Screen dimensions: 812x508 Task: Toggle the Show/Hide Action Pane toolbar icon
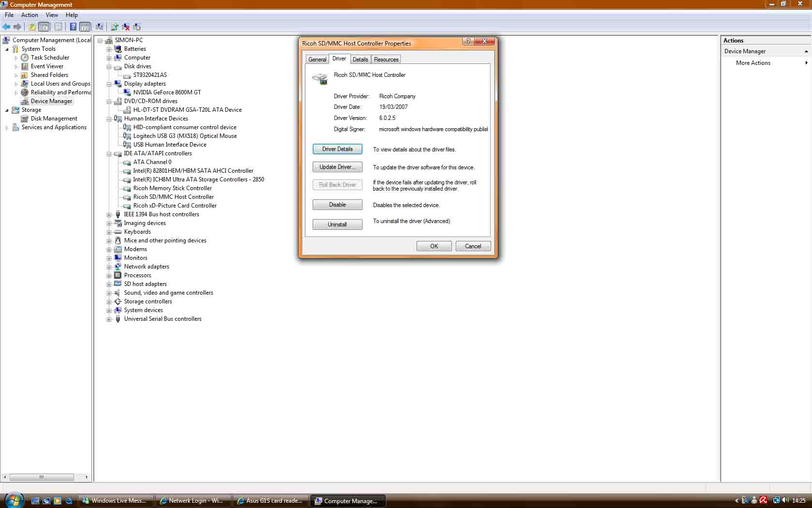pyautogui.click(x=85, y=27)
